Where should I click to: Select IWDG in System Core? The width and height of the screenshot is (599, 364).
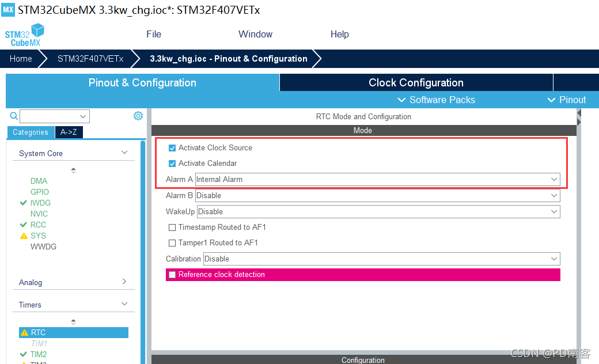[40, 203]
